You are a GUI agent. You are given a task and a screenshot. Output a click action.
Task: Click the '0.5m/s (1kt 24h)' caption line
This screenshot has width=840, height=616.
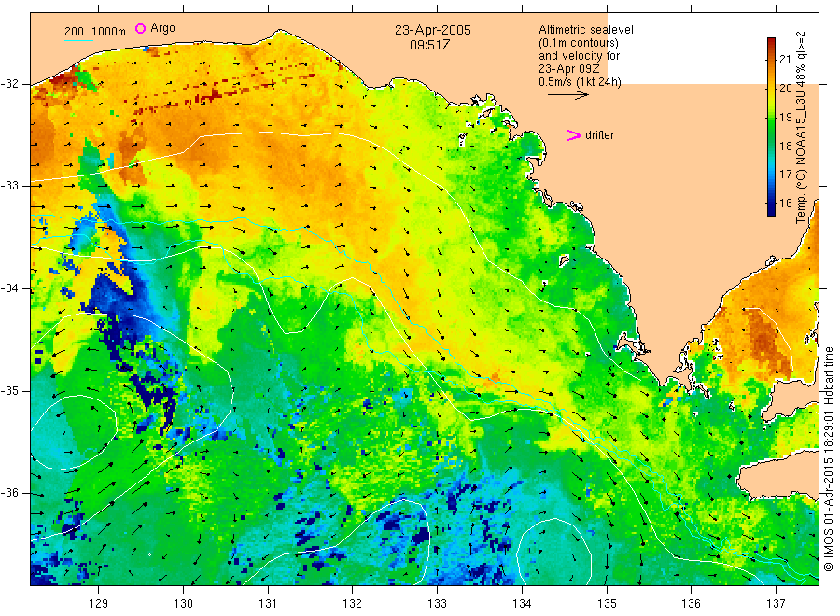(580, 82)
